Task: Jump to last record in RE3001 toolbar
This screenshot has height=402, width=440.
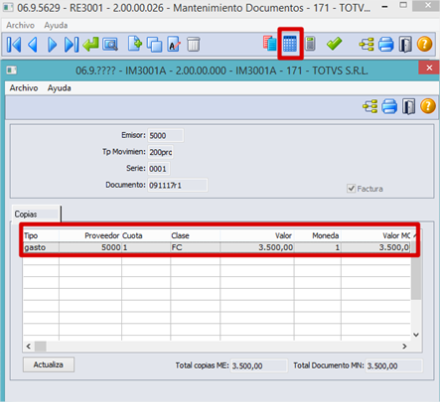Action: [x=71, y=45]
